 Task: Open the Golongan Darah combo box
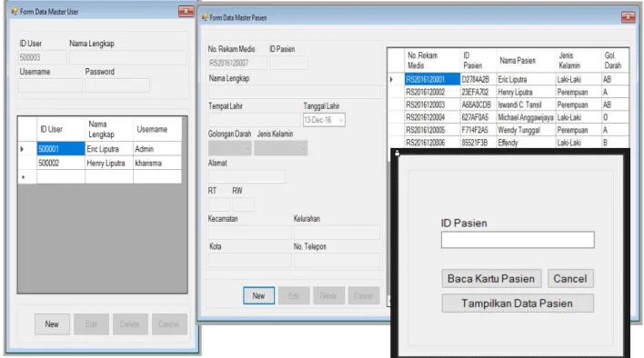[229, 148]
